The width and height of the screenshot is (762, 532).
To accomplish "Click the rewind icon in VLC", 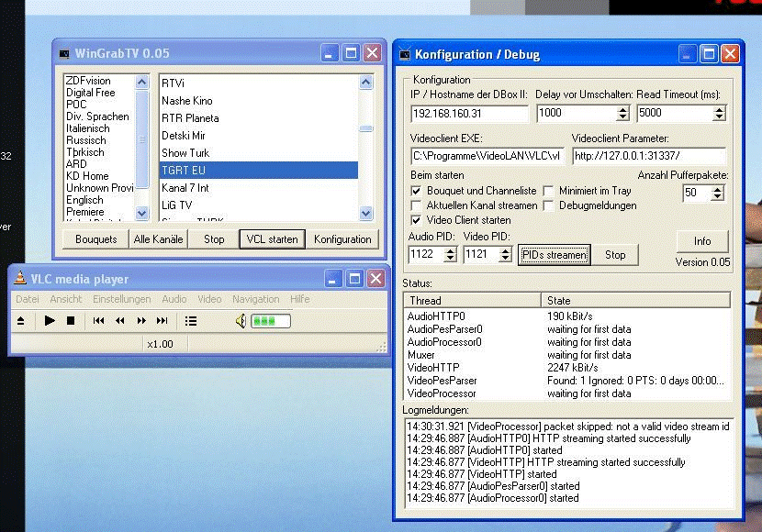I will [x=120, y=321].
